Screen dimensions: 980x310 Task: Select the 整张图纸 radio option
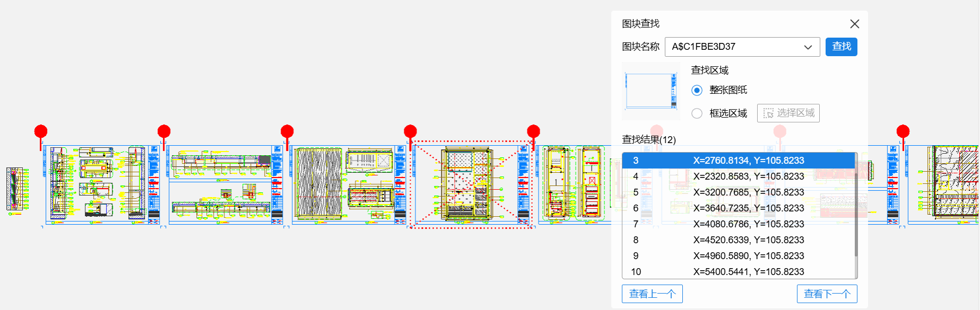[x=697, y=91]
